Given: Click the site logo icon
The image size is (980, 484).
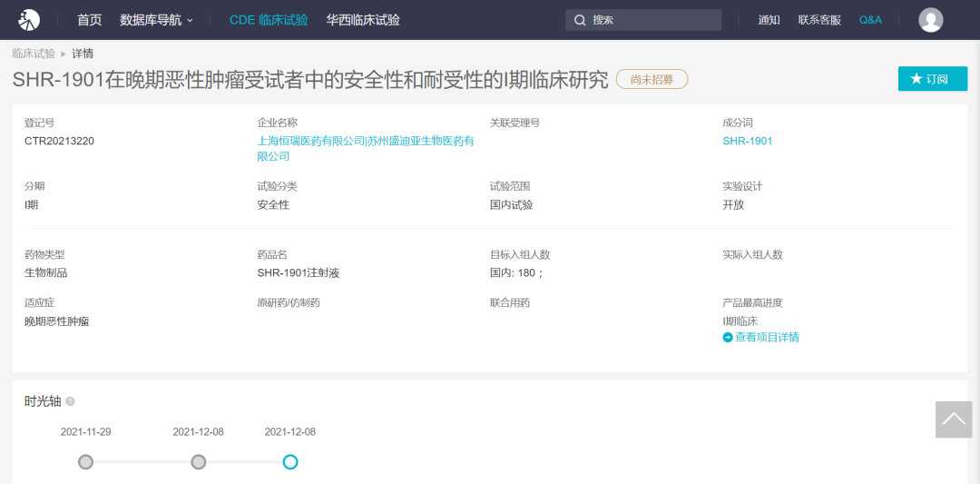Looking at the screenshot, I should [29, 19].
